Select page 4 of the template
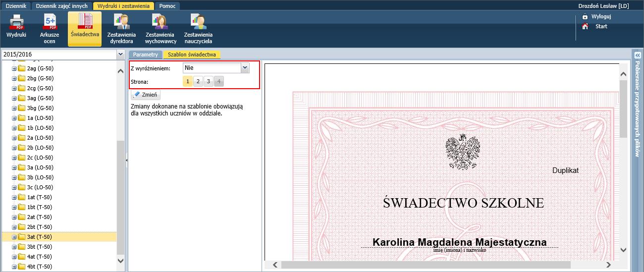Screen dimensions: 644x272 pos(219,81)
